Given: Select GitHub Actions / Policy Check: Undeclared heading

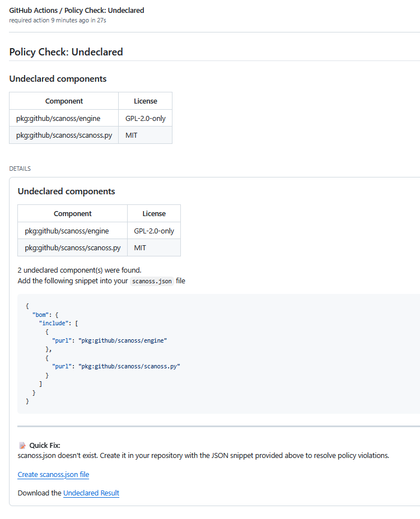Looking at the screenshot, I should pos(77,10).
